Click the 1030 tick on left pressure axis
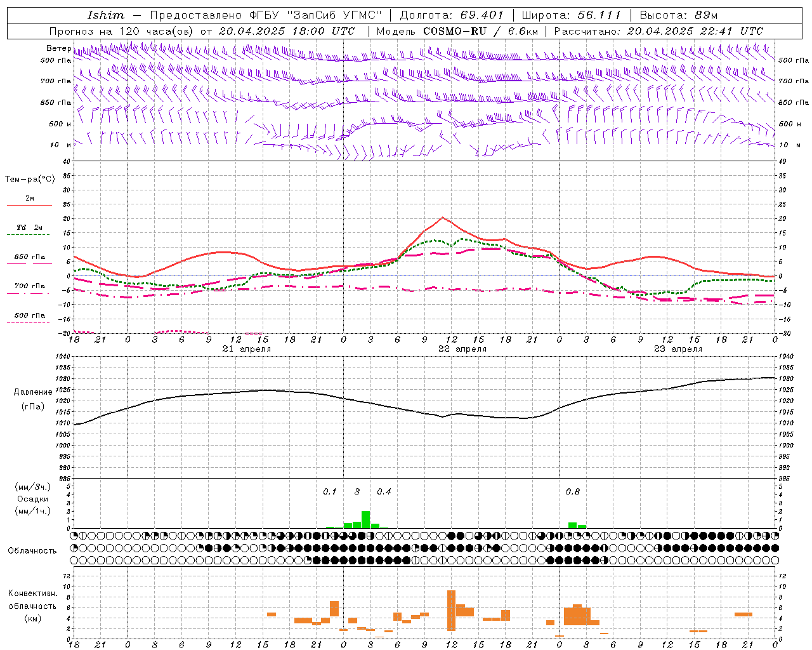 point(62,379)
